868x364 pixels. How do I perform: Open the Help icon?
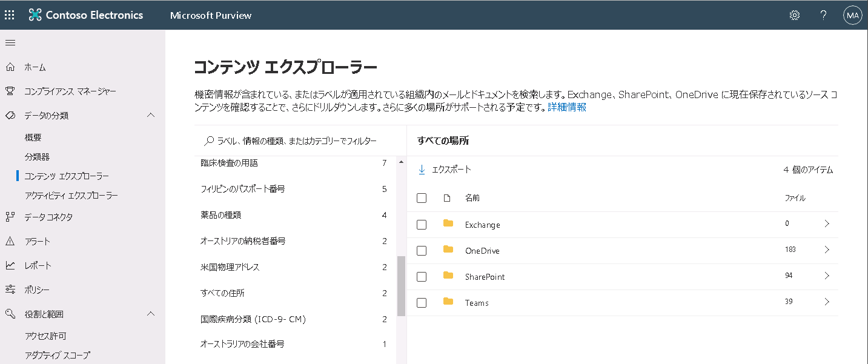[x=823, y=15]
